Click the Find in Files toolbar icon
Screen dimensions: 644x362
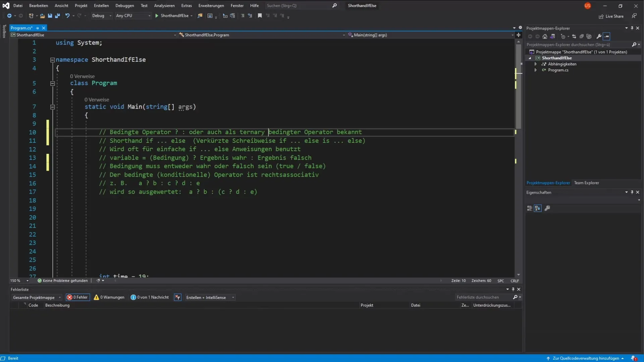coord(200,16)
